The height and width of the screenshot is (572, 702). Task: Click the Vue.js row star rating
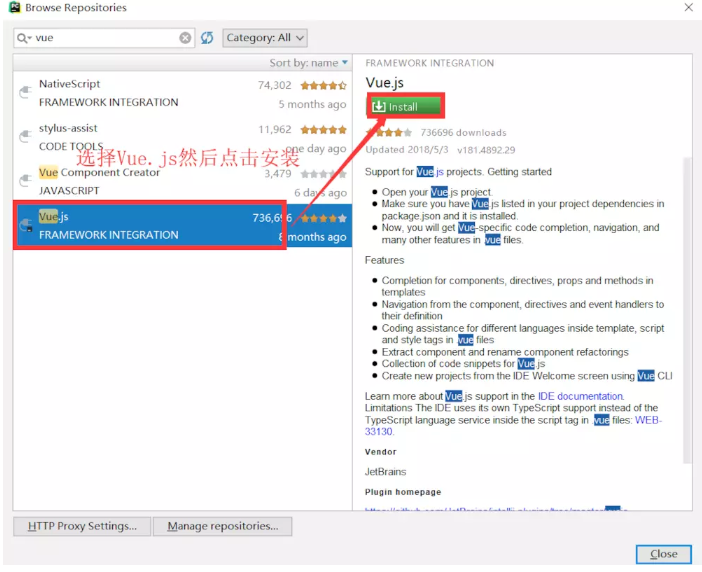[323, 218]
